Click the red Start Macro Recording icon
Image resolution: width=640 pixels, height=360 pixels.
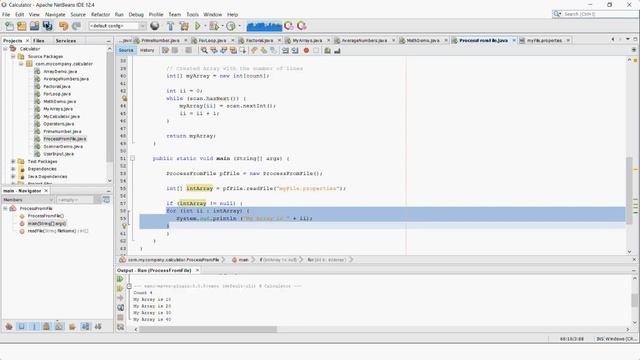[x=306, y=51]
